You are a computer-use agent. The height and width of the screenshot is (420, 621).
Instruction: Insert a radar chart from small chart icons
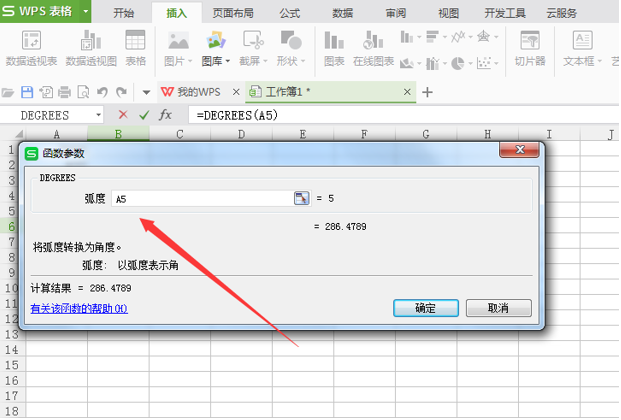tap(484, 37)
